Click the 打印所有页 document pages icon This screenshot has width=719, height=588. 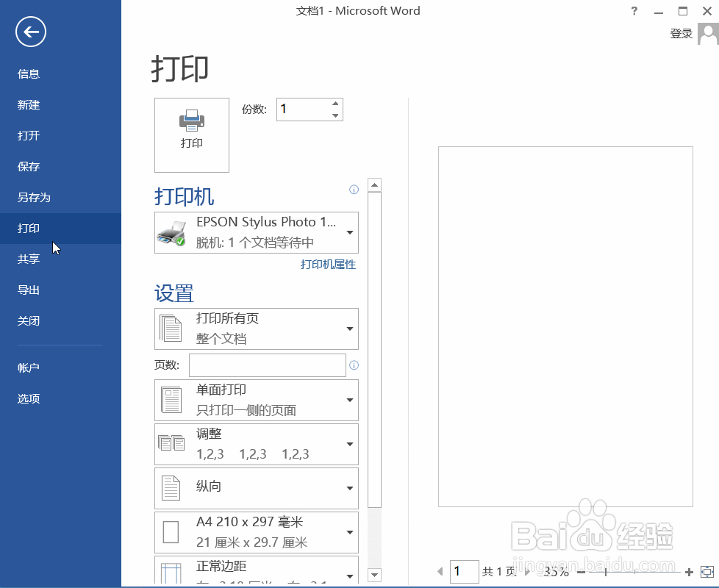[x=171, y=328]
